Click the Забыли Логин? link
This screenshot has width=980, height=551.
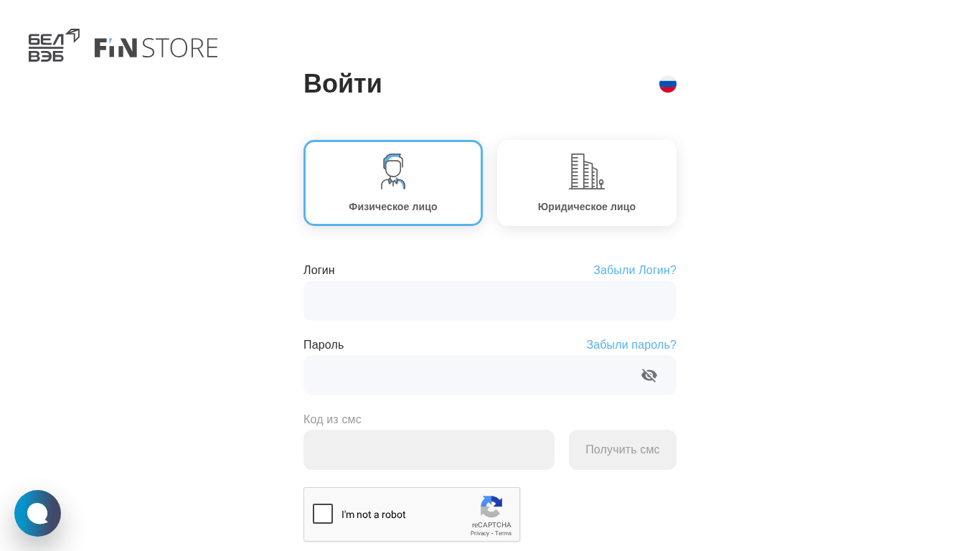tap(634, 270)
